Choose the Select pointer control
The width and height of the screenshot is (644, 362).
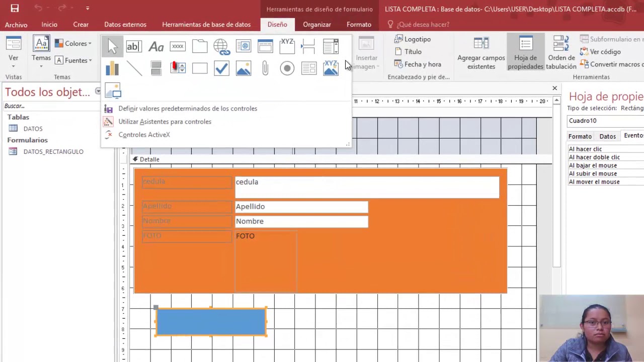pyautogui.click(x=112, y=46)
